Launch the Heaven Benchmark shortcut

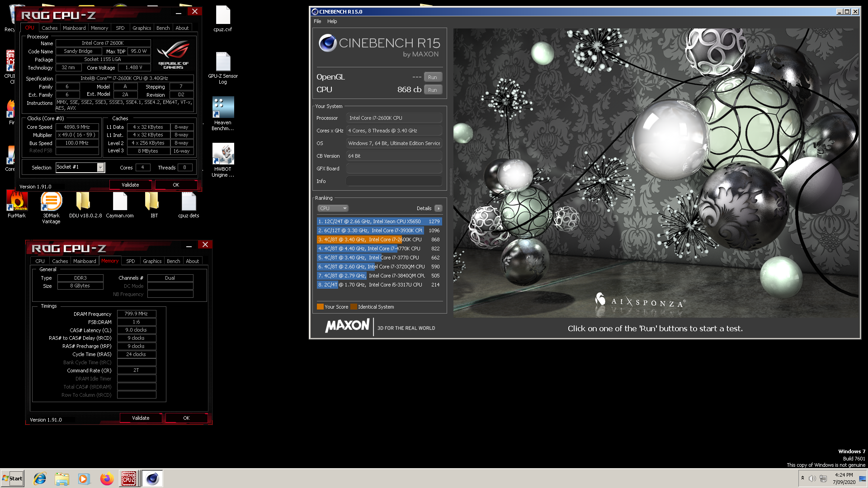coord(223,113)
